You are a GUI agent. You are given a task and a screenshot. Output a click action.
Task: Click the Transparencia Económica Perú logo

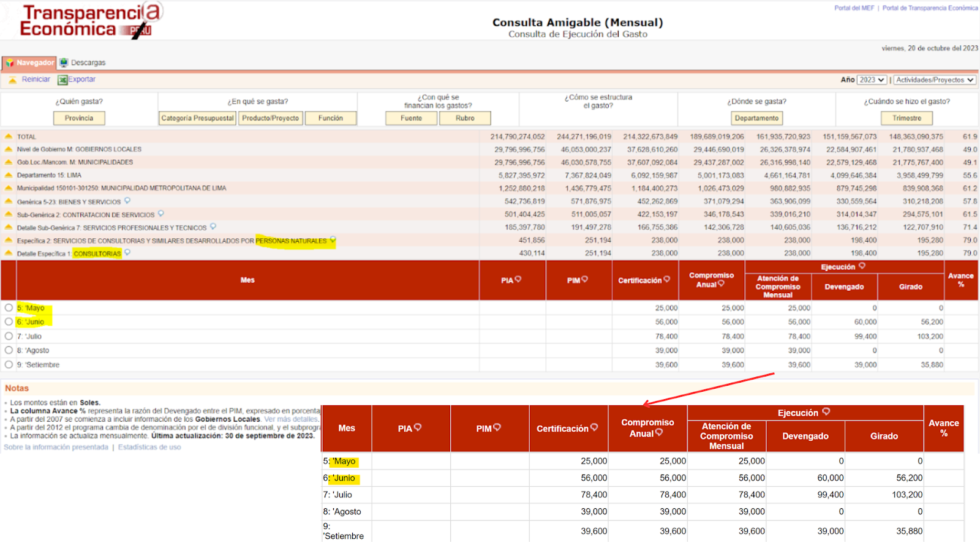pos(91,21)
